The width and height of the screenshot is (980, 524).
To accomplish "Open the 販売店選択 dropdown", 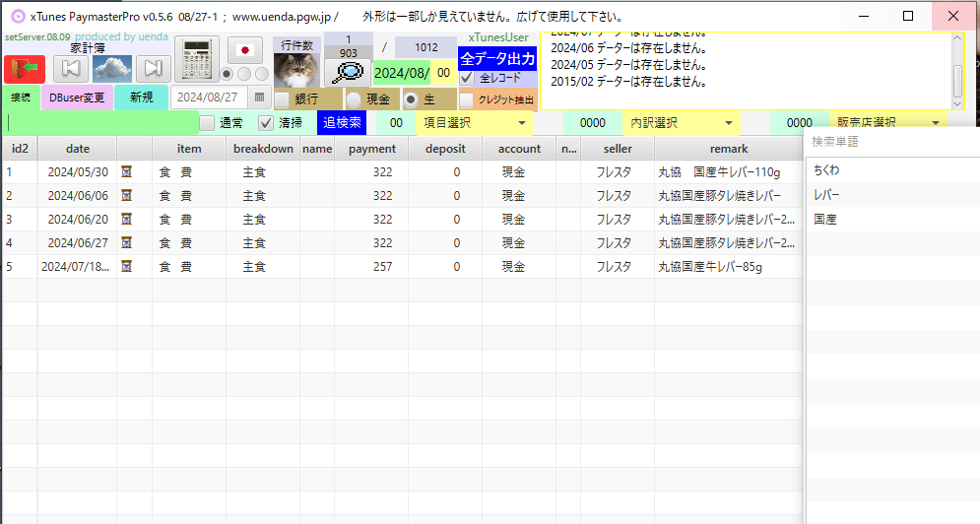I will [x=934, y=123].
